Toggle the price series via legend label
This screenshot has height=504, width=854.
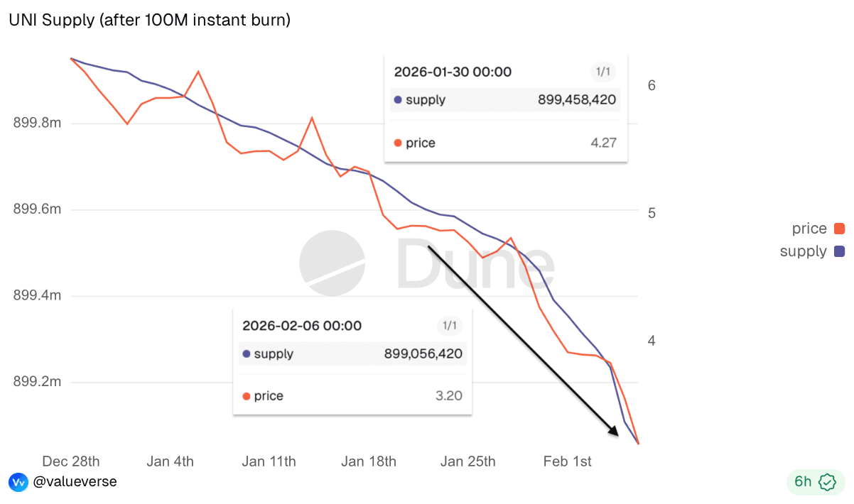pyautogui.click(x=809, y=229)
